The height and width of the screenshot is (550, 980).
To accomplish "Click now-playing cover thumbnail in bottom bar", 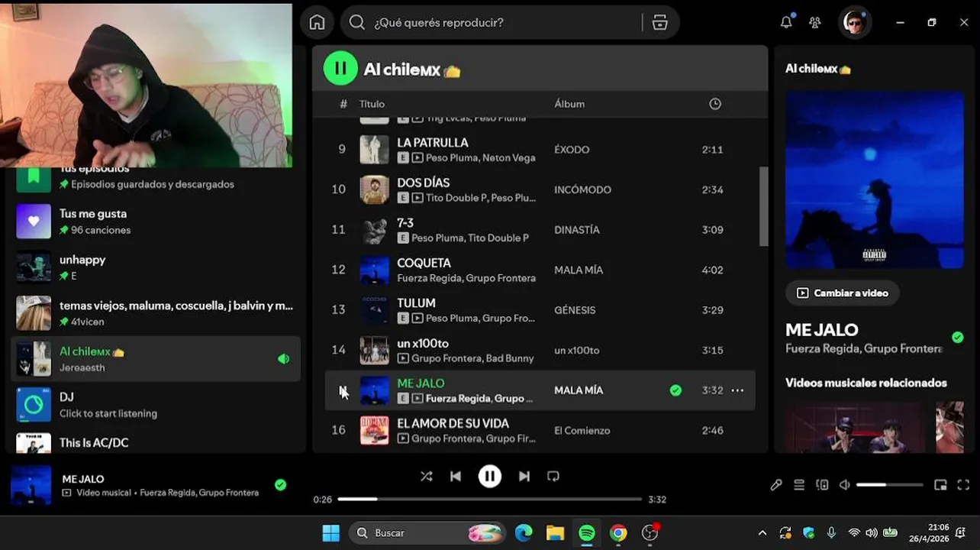I will coord(31,485).
